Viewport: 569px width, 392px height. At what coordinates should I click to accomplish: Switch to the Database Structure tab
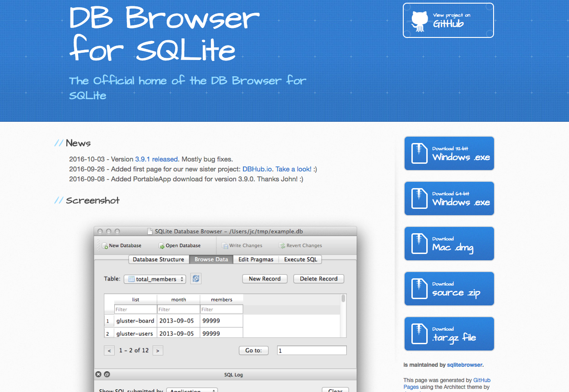(158, 259)
